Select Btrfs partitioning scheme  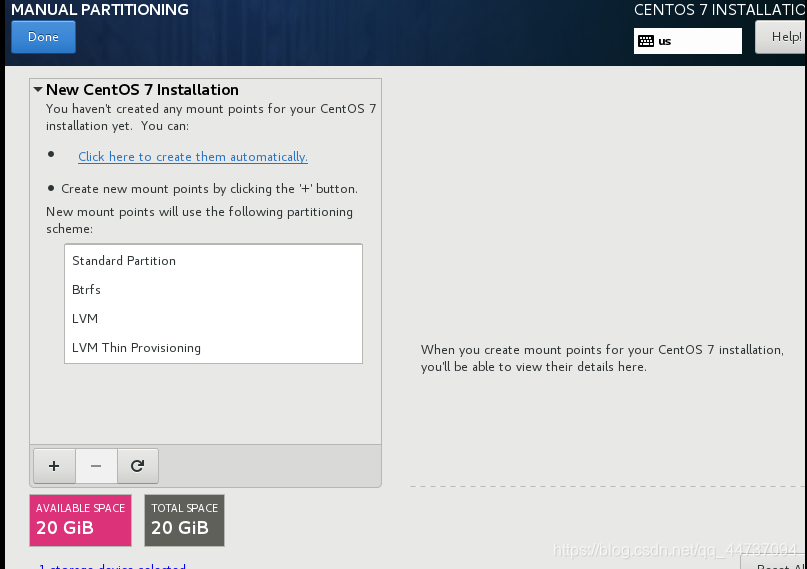(213, 290)
